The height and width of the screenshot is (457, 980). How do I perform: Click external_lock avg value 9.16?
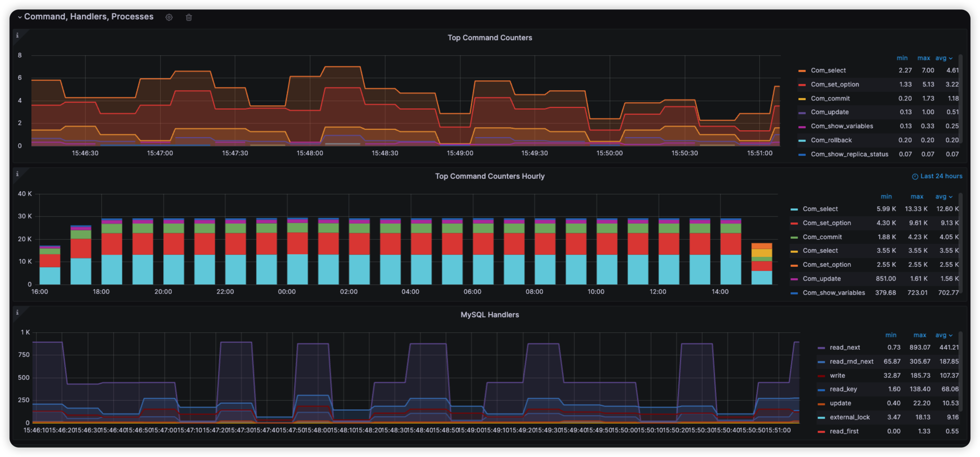[953, 417]
